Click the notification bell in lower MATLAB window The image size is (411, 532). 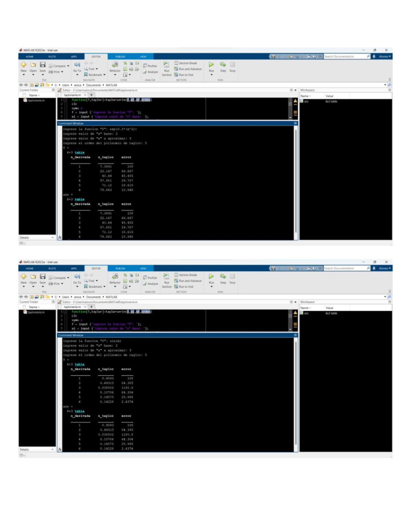374,268
